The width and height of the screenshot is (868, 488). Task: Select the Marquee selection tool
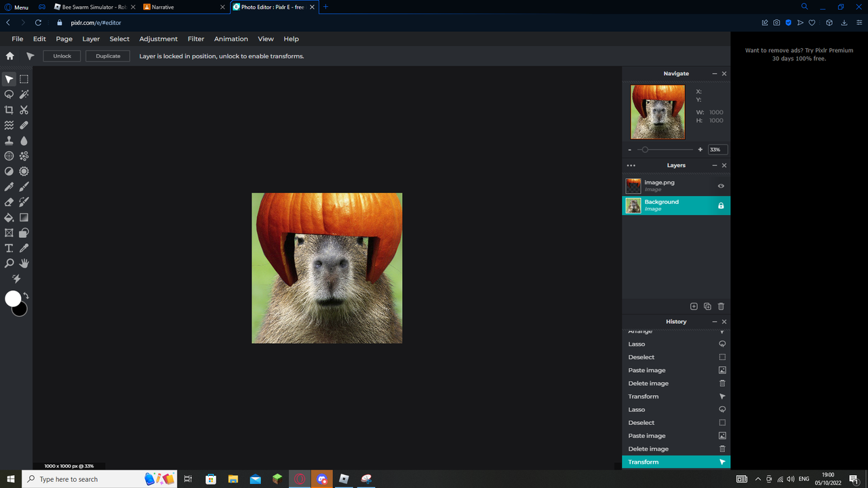pos(24,79)
